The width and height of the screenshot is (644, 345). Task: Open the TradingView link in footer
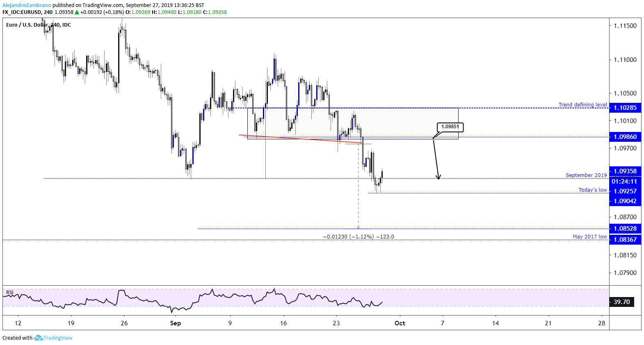pyautogui.click(x=58, y=338)
